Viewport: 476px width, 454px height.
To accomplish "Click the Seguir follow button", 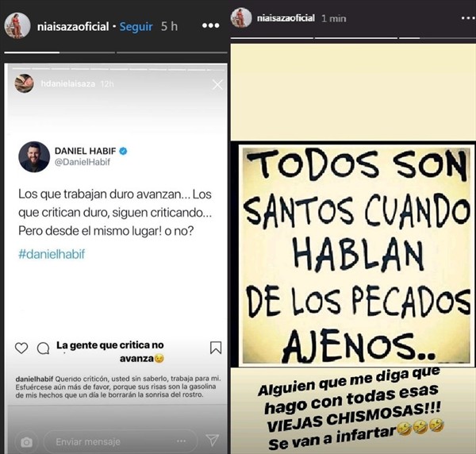I will 136,26.
